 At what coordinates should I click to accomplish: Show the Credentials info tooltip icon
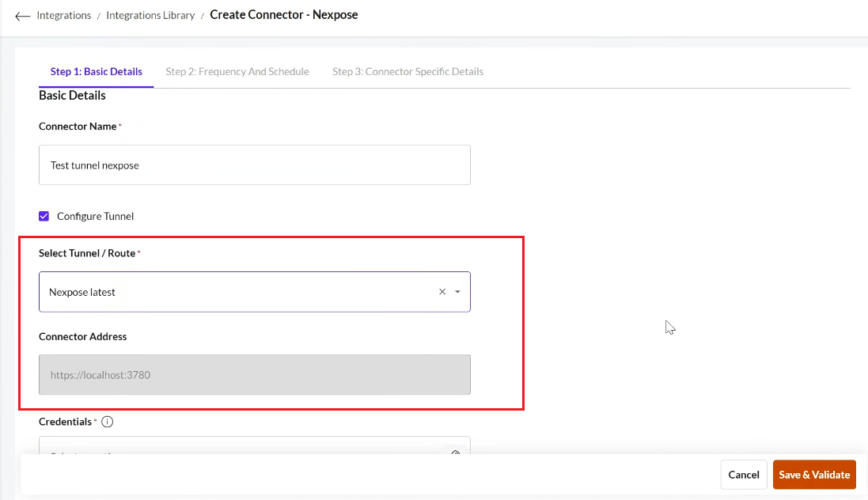[x=108, y=422]
